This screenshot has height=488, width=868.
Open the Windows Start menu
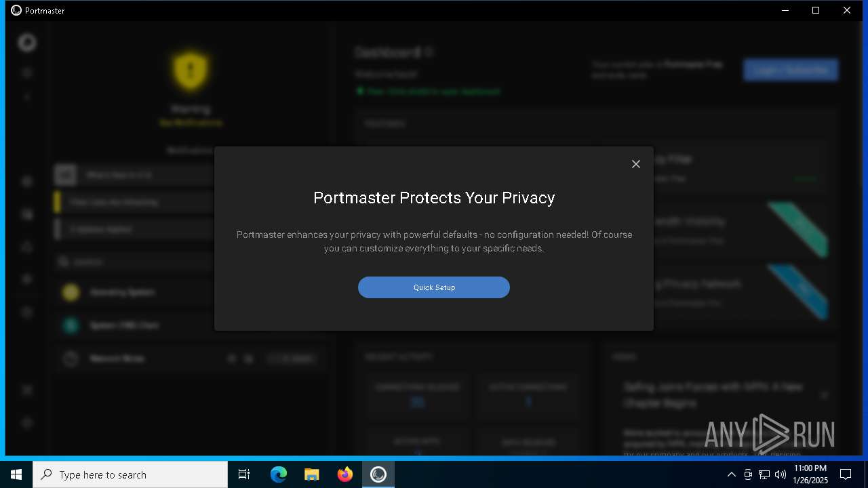pyautogui.click(x=16, y=474)
